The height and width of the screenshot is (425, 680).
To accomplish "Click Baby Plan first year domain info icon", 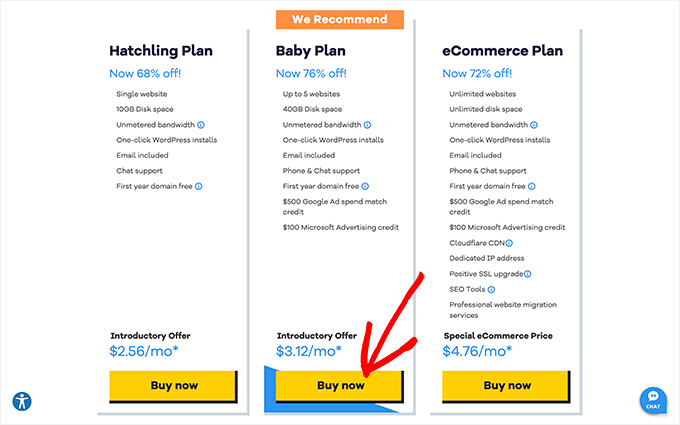I will 366,186.
